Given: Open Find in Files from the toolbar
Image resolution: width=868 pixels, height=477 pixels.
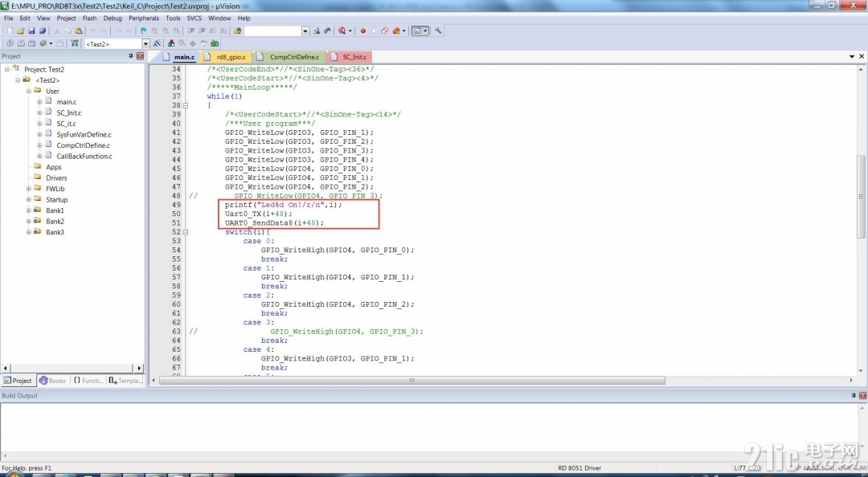Looking at the screenshot, I should (x=237, y=31).
